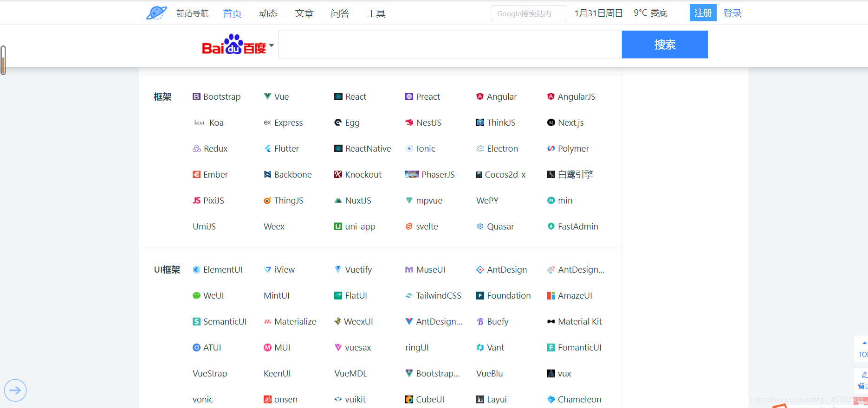
Task: Open the Foundation link
Action: (x=503, y=295)
